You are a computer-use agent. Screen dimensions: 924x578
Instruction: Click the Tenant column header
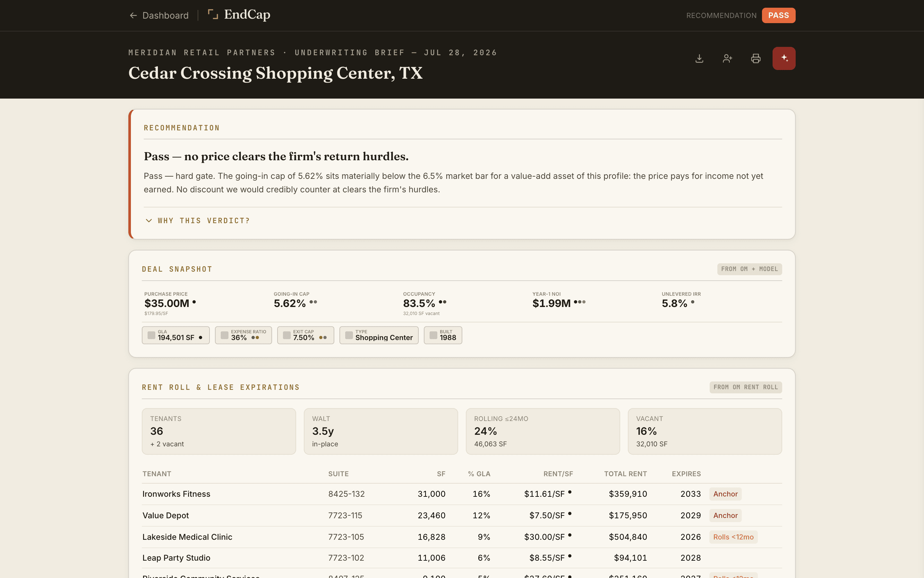tap(157, 474)
